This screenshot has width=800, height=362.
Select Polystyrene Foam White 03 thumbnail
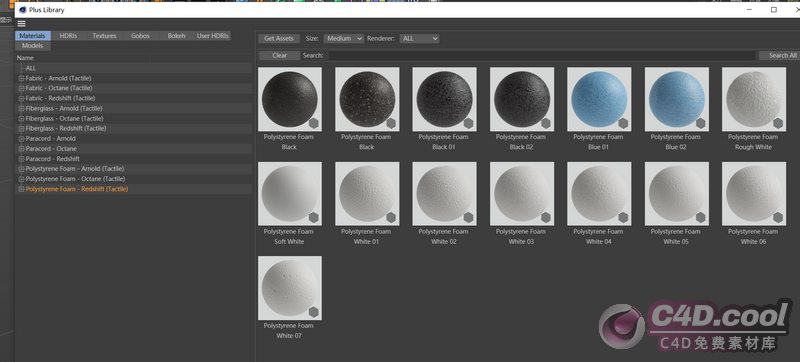tap(522, 194)
